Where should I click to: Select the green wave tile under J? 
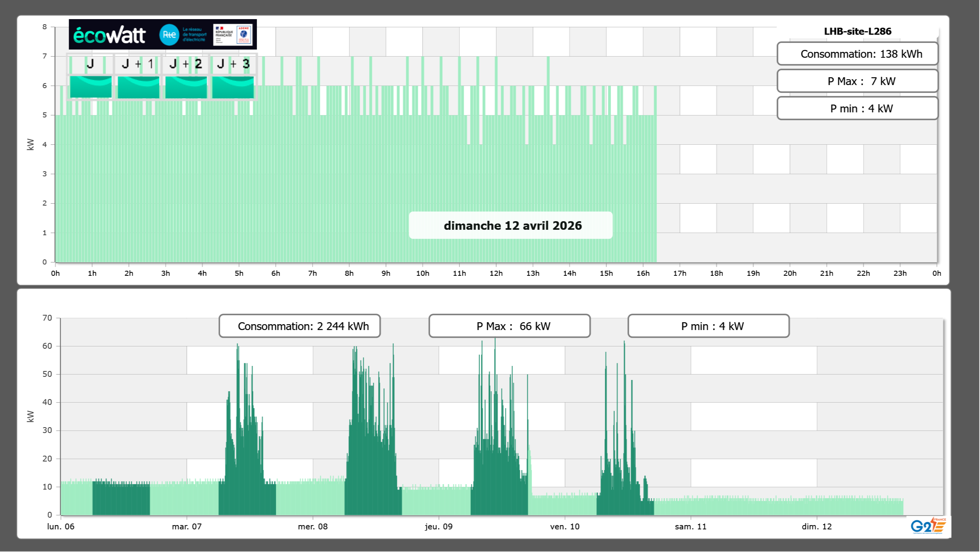(x=91, y=87)
